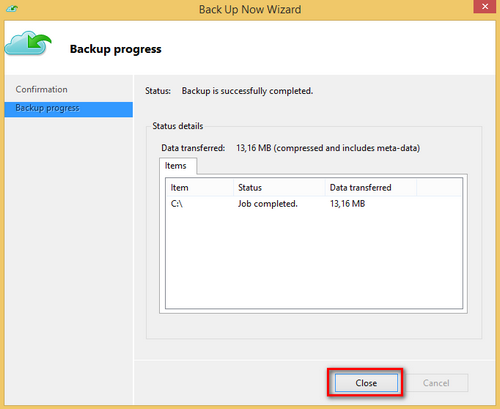Image resolution: width=500 pixels, height=409 pixels.
Task: Click the Back Up Now Wizard title
Action: pos(250,9)
